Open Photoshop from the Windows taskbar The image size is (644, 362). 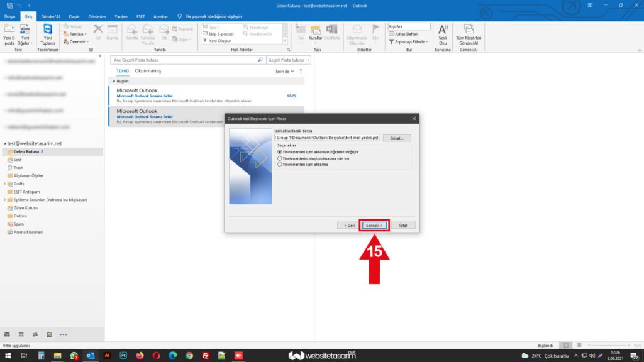[123, 356]
